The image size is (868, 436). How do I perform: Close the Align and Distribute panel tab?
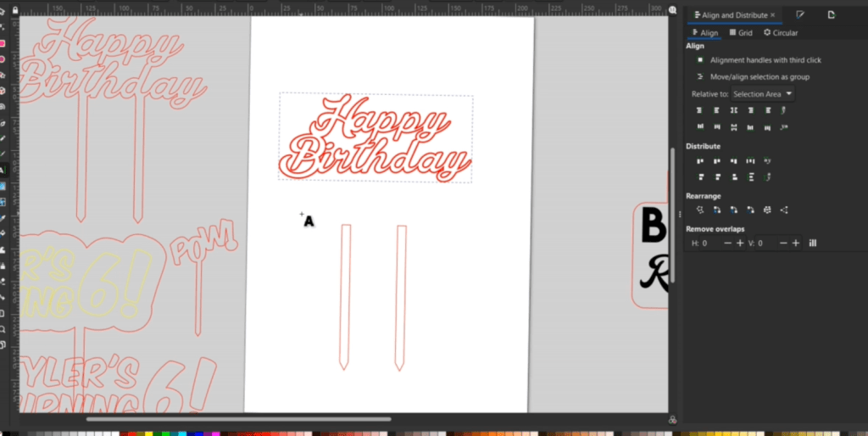pos(773,15)
